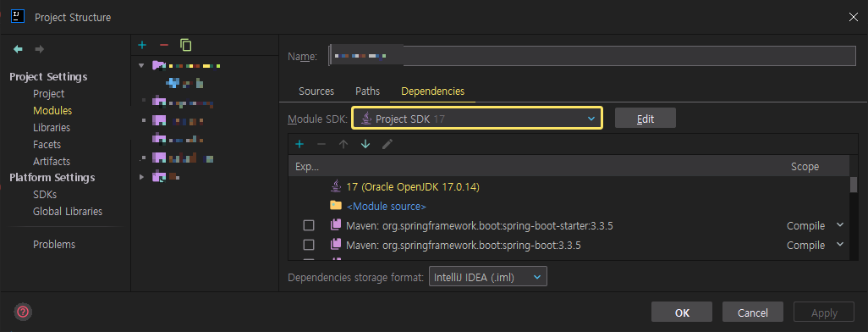This screenshot has width=868, height=332.
Task: Open the Module SDK dropdown
Action: tap(477, 119)
